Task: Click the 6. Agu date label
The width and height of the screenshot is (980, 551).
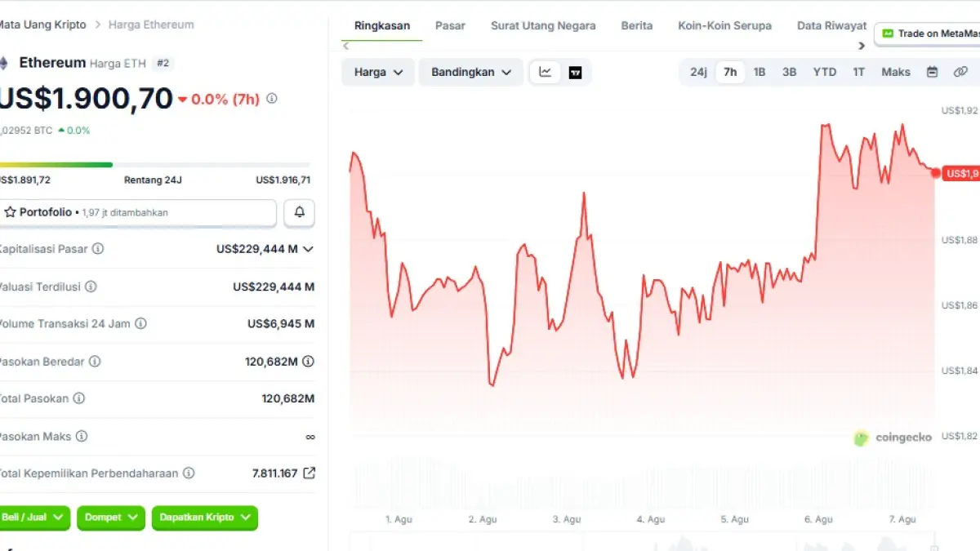Action: point(818,519)
